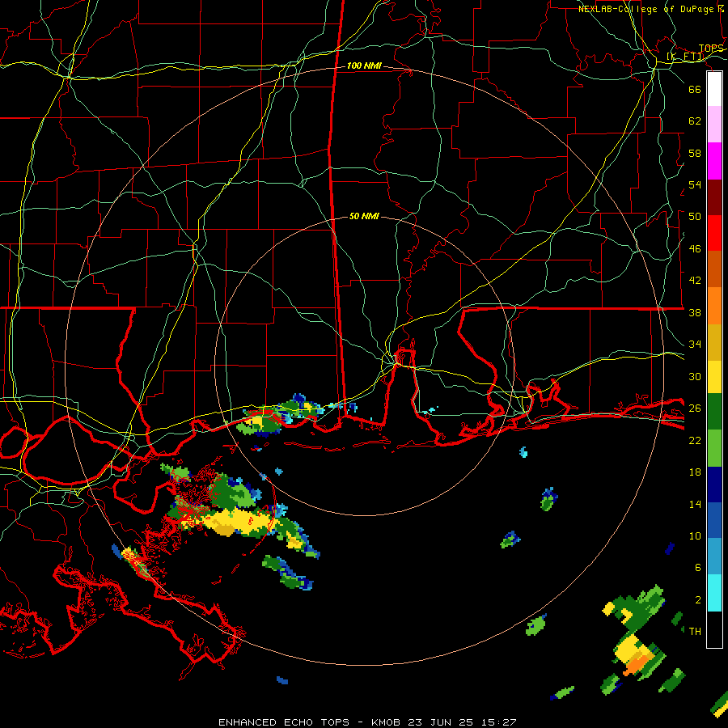Viewport: 728px width, 728px height.
Task: Click legend value '66'
Action: point(695,89)
